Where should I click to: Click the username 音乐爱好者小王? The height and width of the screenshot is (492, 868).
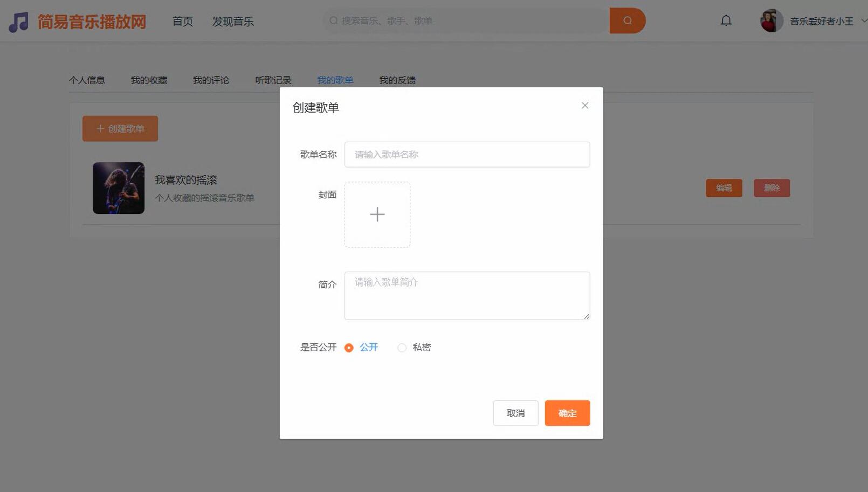[822, 22]
